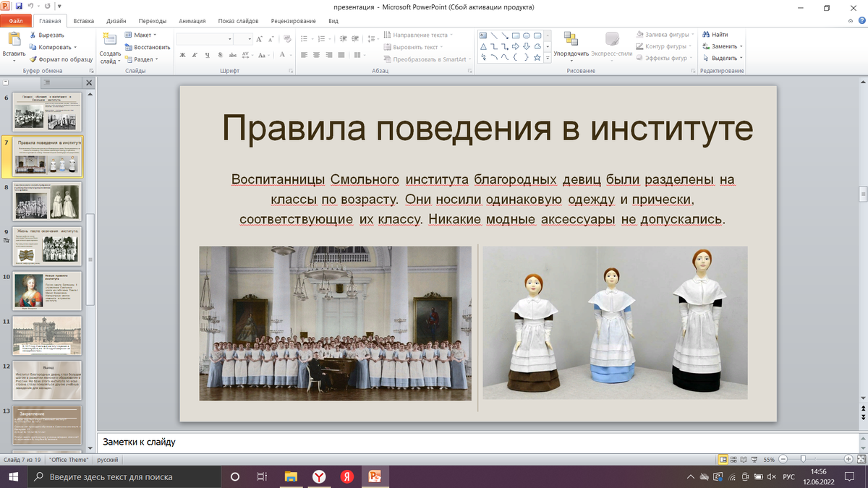
Task: Activate the Format Painter (Формат по образцу)
Action: (61, 59)
